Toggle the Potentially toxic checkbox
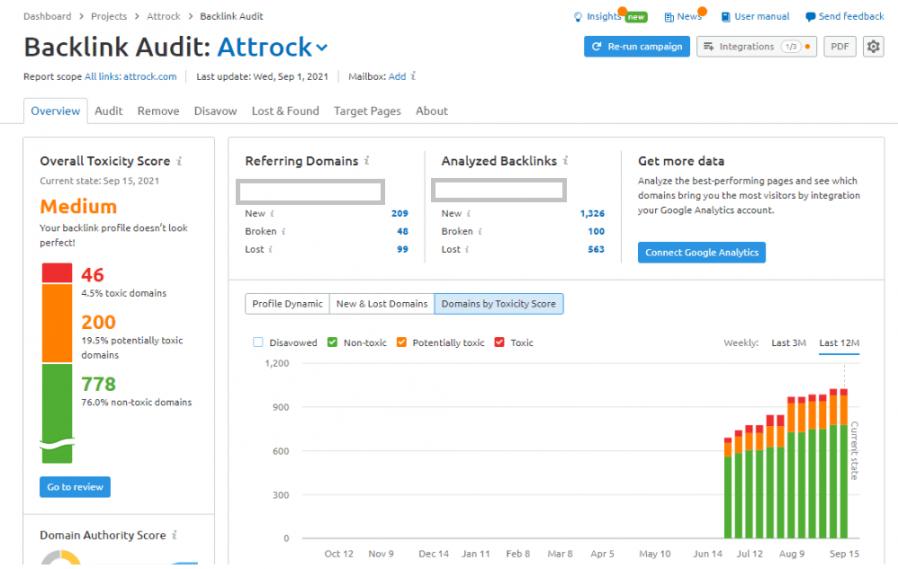 [401, 343]
